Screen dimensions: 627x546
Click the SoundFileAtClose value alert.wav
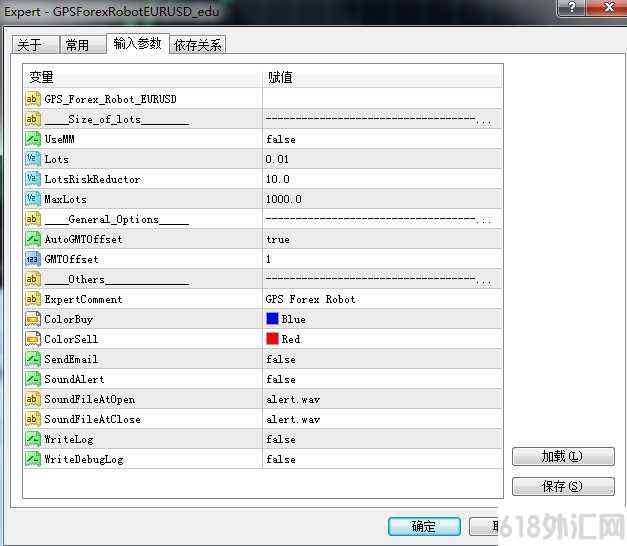[293, 419]
